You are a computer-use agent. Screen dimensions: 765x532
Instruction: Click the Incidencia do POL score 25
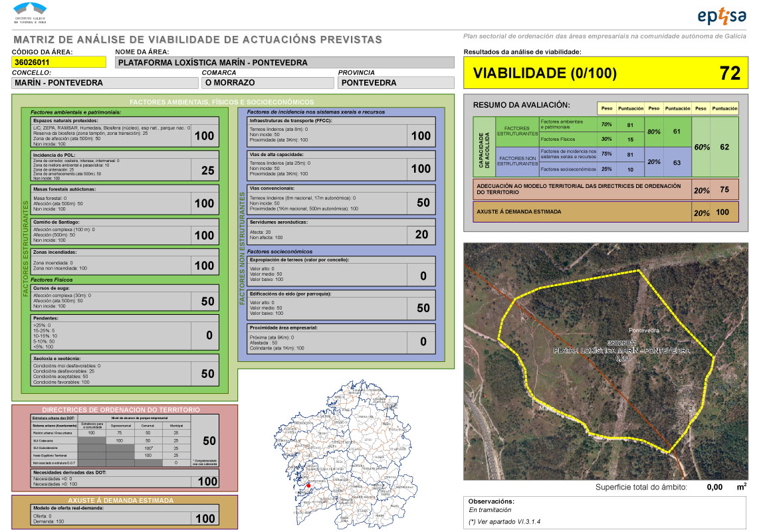coord(208,171)
